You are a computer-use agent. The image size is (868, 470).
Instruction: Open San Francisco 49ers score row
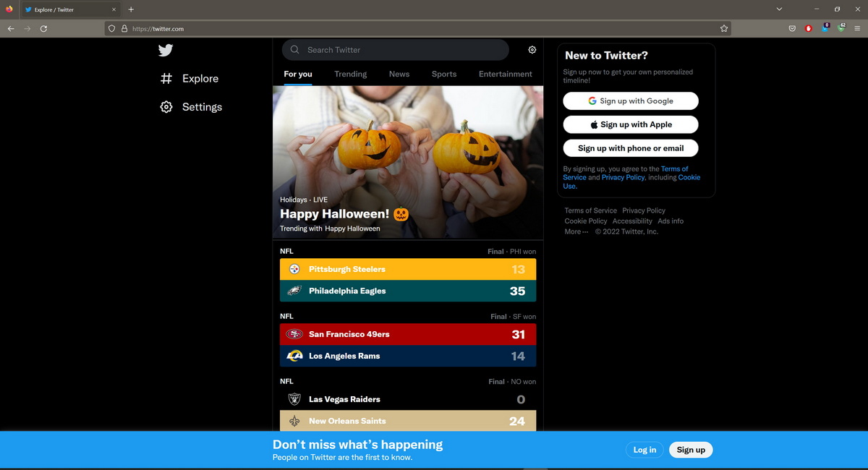click(408, 334)
